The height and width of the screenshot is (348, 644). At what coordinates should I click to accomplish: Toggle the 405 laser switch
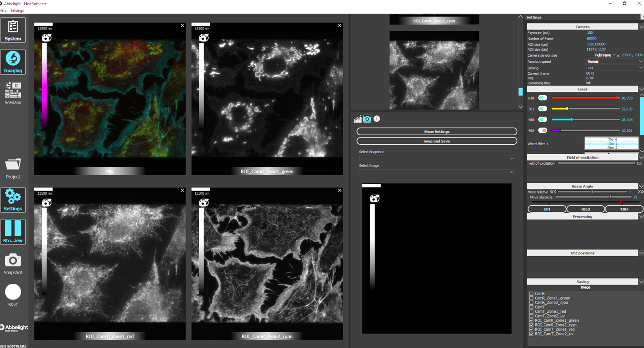[542, 130]
